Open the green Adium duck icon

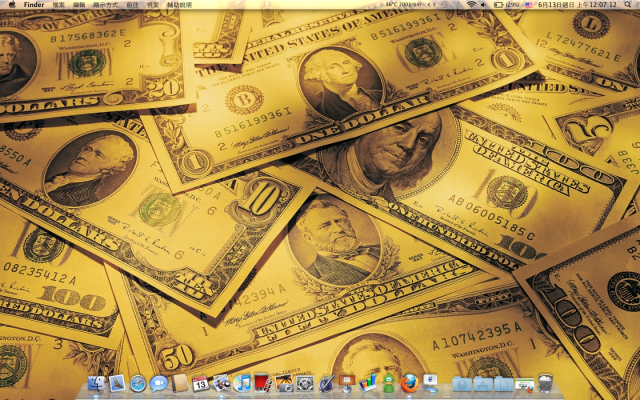pyautogui.click(x=389, y=383)
